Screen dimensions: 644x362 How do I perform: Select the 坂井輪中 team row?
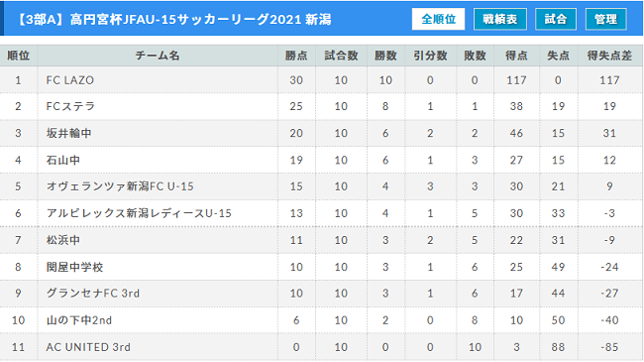pyautogui.click(x=322, y=133)
